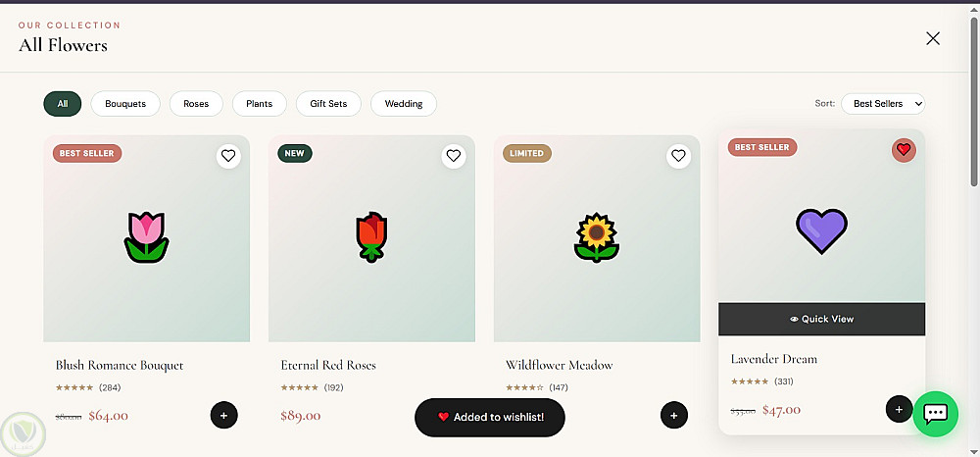Click the page vertical scrollbar
Image resolution: width=980 pixels, height=457 pixels.
point(974,98)
